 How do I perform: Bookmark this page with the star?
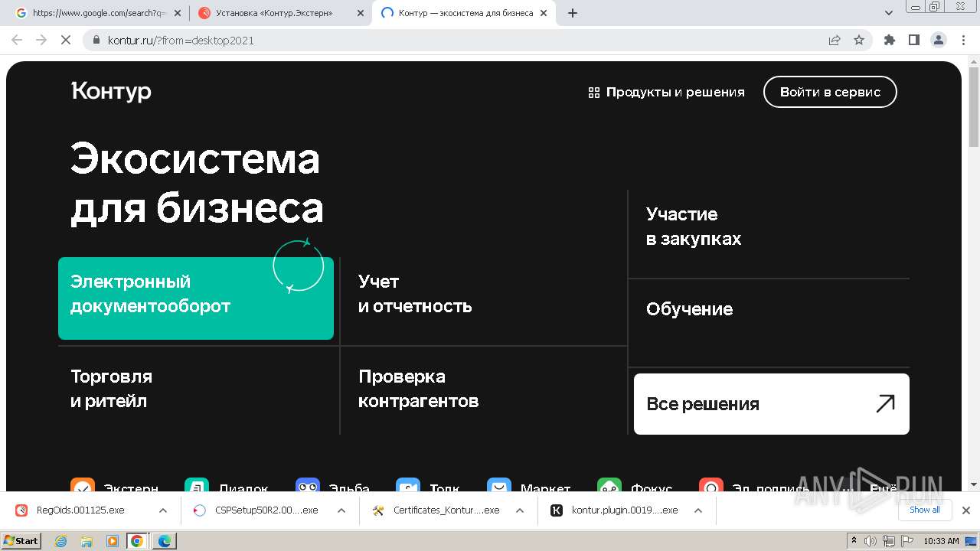859,40
